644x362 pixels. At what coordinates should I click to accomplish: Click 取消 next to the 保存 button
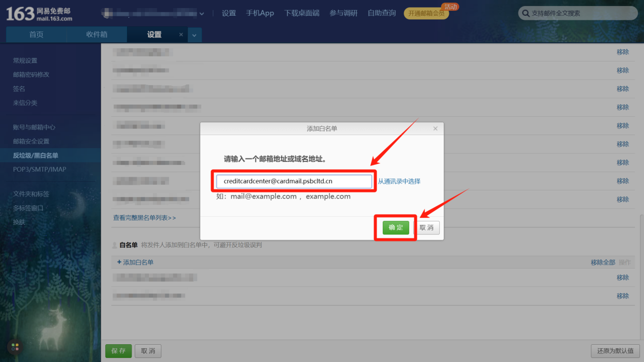(x=148, y=351)
